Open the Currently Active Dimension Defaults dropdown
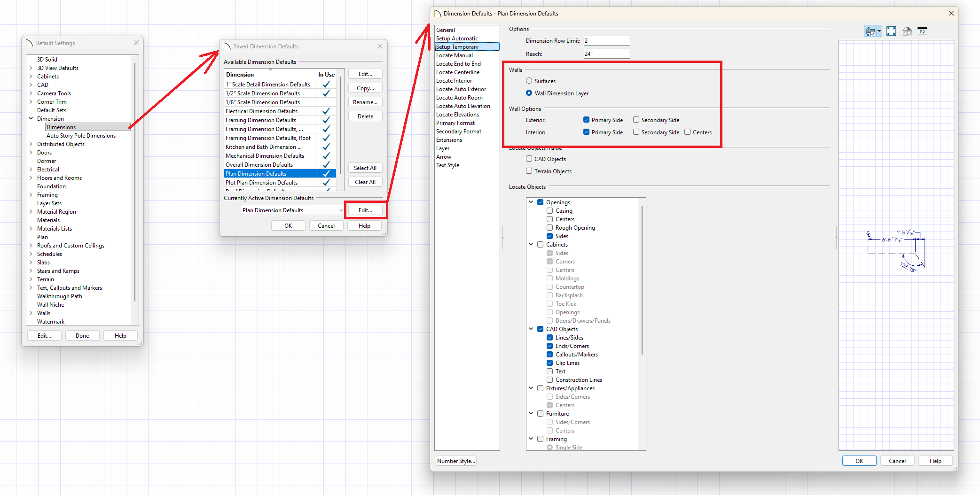 (x=340, y=210)
